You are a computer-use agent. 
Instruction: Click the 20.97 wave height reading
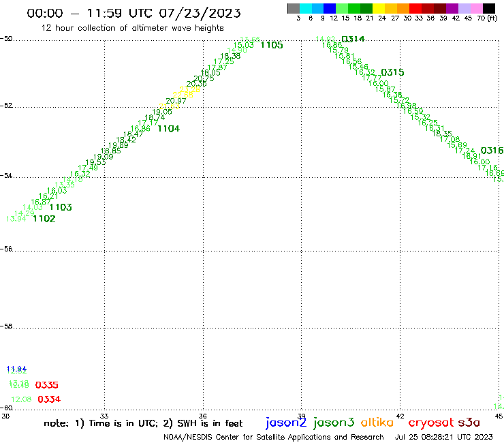click(x=176, y=101)
